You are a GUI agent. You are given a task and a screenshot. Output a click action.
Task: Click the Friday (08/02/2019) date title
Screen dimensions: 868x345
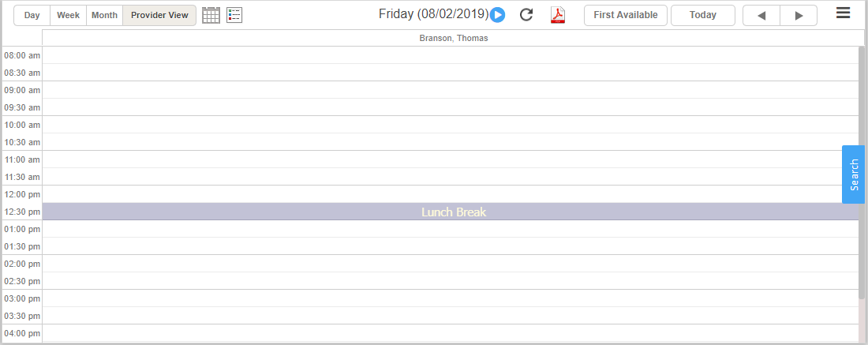point(433,14)
